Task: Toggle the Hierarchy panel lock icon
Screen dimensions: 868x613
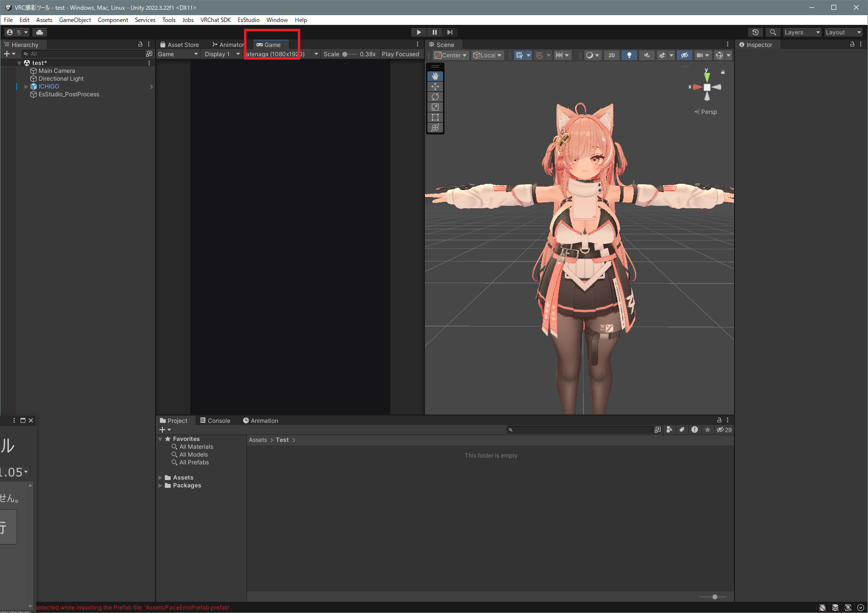Action: (x=140, y=44)
